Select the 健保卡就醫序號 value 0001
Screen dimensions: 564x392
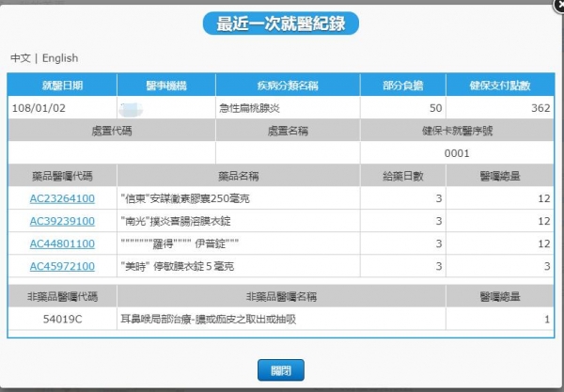457,153
